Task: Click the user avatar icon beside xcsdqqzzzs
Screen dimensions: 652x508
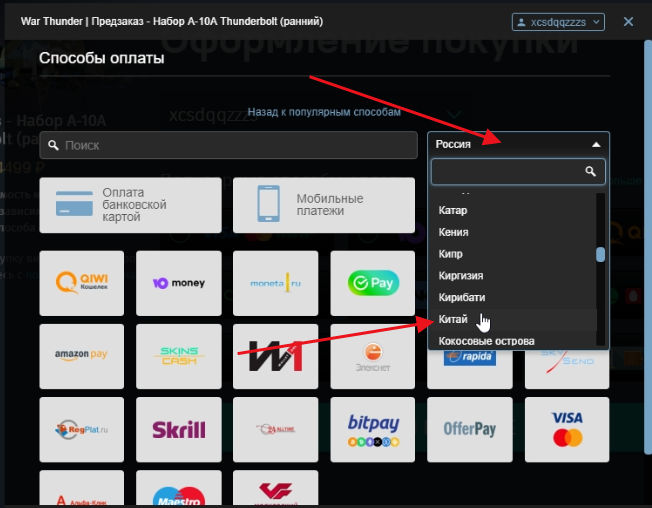Action: (x=521, y=22)
